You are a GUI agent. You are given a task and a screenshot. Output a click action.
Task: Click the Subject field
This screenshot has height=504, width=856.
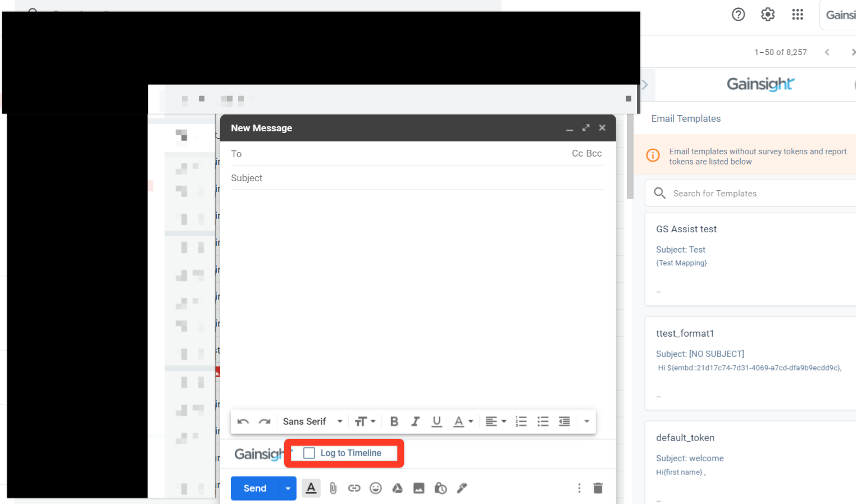click(417, 178)
